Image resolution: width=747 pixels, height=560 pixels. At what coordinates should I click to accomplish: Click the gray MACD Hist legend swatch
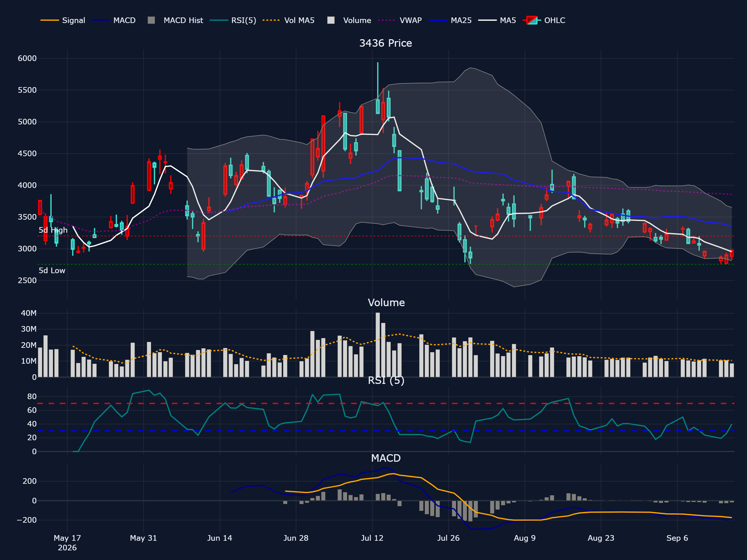(151, 20)
